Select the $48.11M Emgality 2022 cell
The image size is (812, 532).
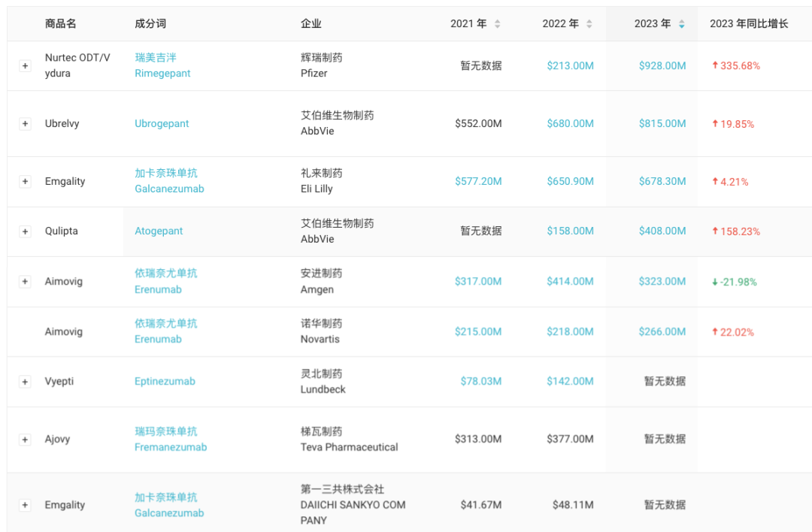573,504
